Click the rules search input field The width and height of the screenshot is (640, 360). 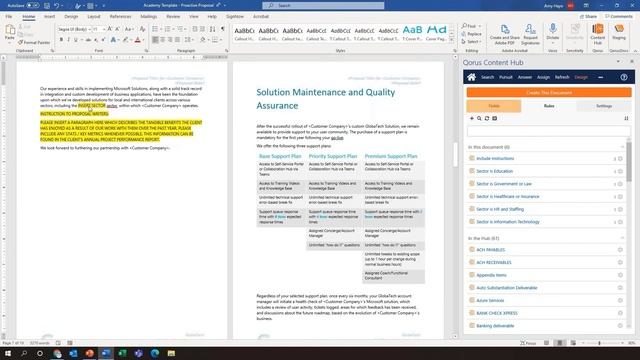(x=548, y=131)
